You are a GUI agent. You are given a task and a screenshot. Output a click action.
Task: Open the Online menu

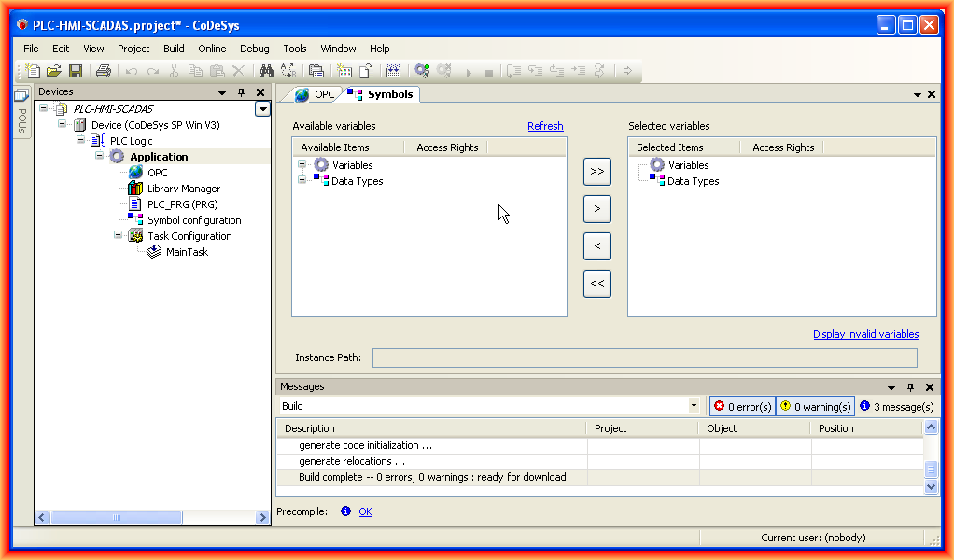tap(212, 49)
